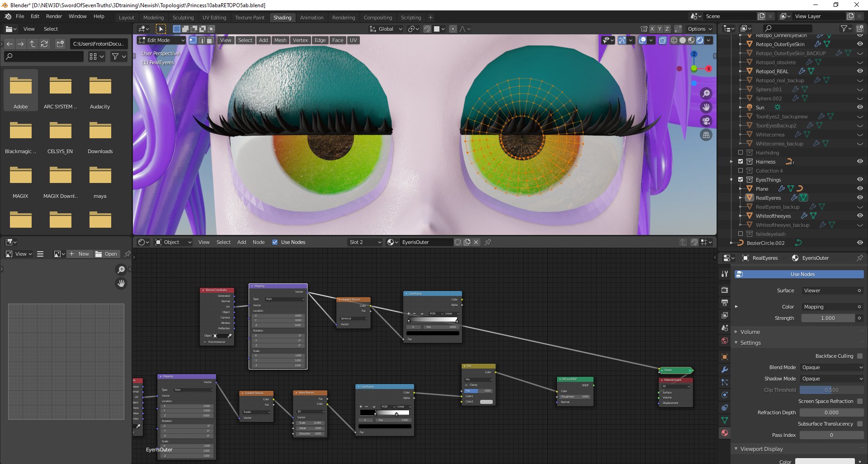Uncheck the Use Nodes checkbox
Screen dimensions: 868x464
[x=275, y=242]
